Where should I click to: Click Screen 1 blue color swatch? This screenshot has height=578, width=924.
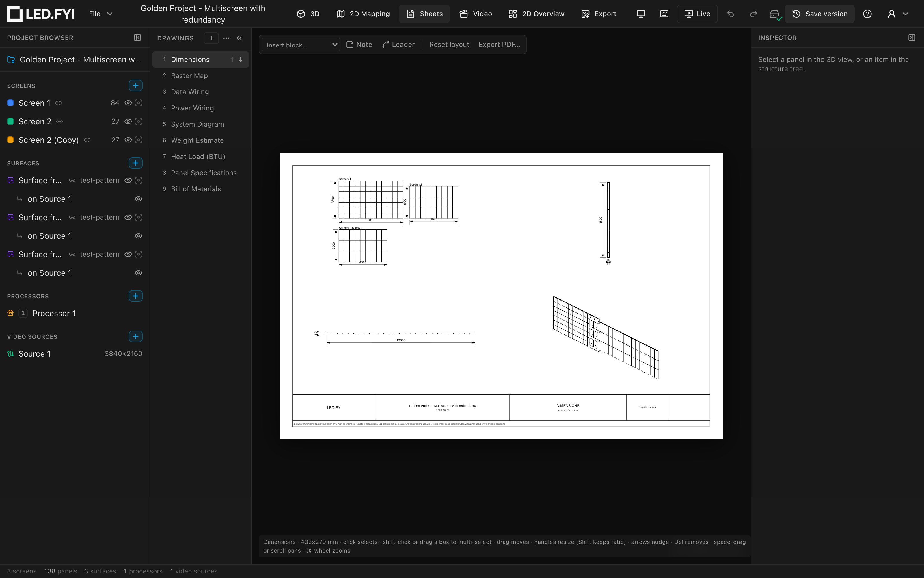pyautogui.click(x=11, y=103)
